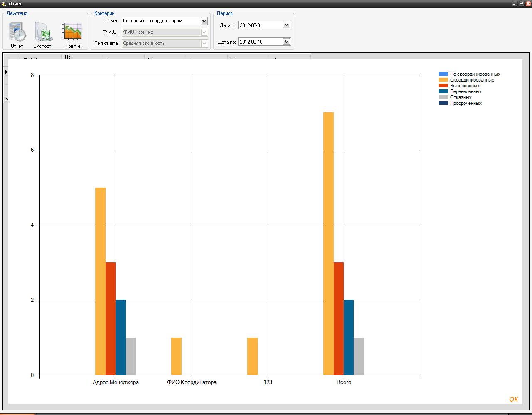Expand the start date picker showing 2012-02-01

(x=286, y=25)
